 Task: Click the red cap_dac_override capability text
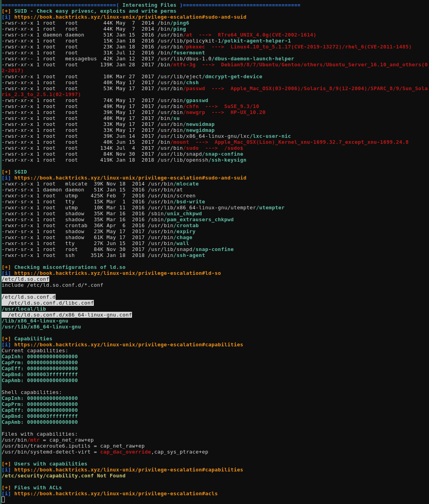pos(125,452)
